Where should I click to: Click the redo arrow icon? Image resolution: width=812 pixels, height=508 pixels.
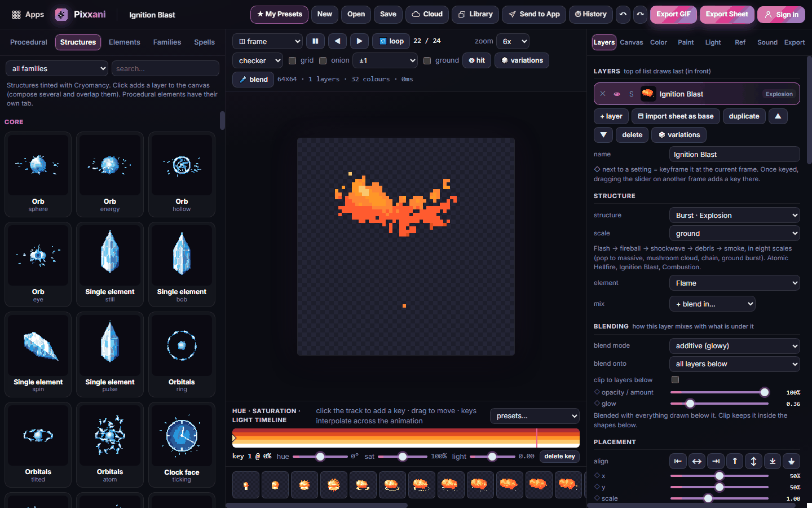[x=640, y=14]
